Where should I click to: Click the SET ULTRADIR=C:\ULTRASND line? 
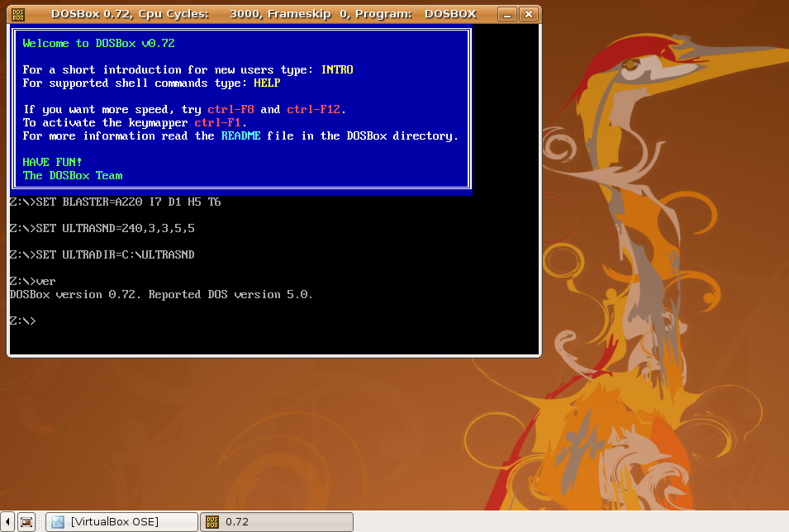click(x=102, y=254)
